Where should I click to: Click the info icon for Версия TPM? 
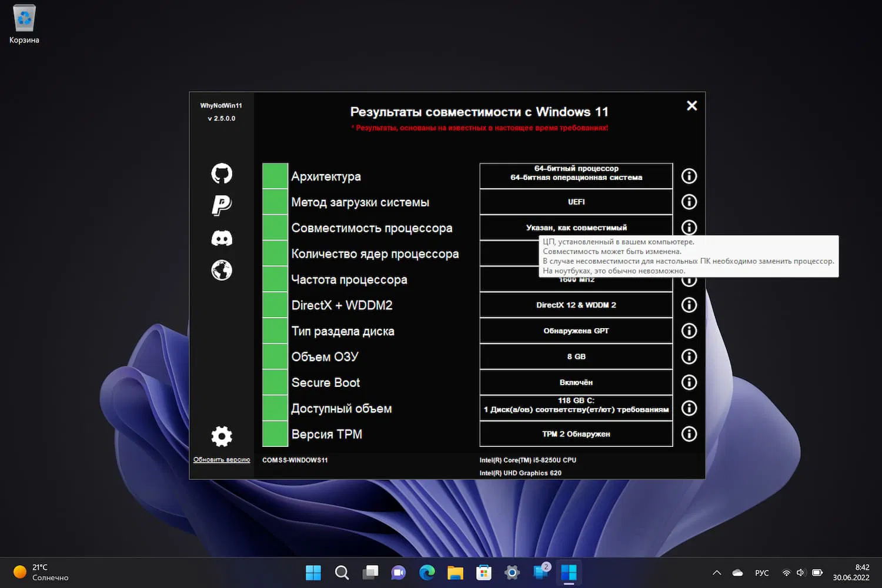(x=689, y=434)
